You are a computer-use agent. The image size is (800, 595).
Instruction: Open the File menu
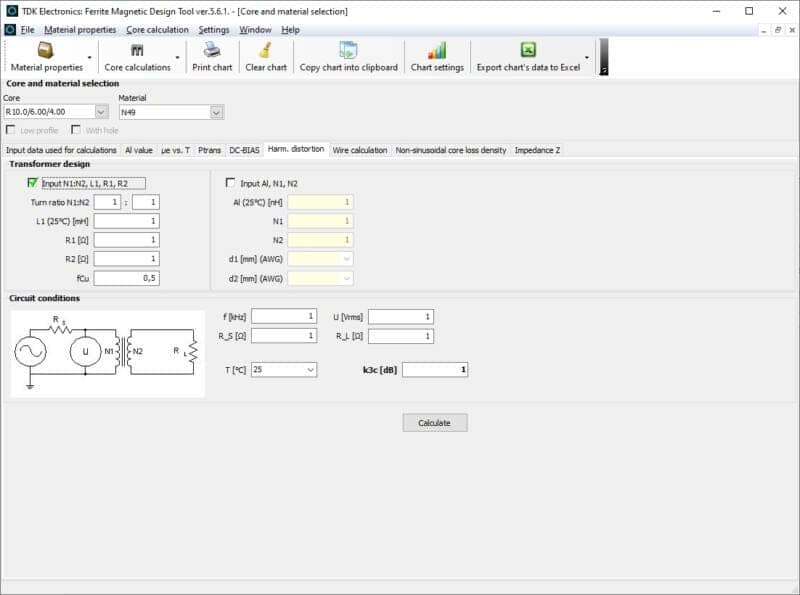coord(28,30)
